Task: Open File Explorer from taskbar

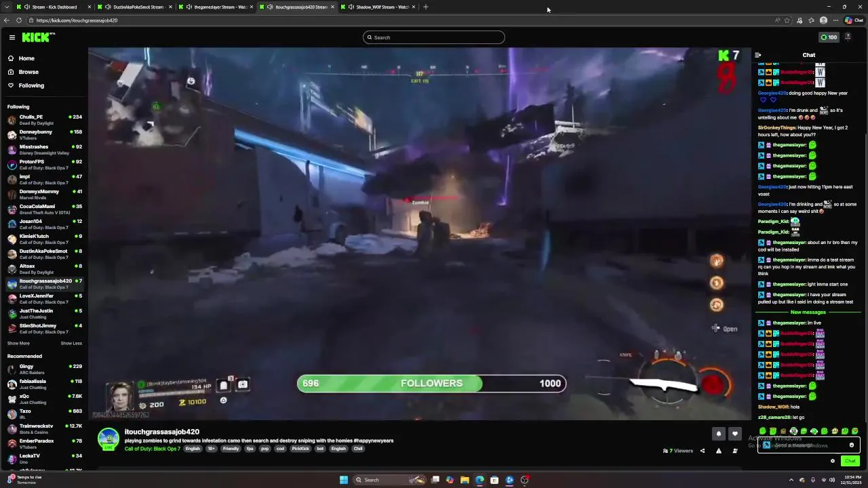Action: click(465, 480)
